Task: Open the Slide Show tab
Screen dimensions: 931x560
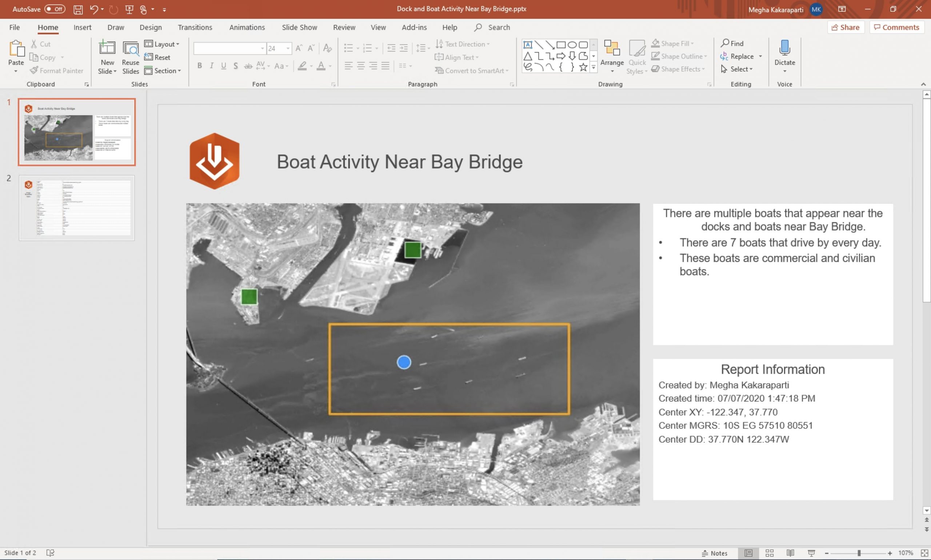Action: [299, 27]
